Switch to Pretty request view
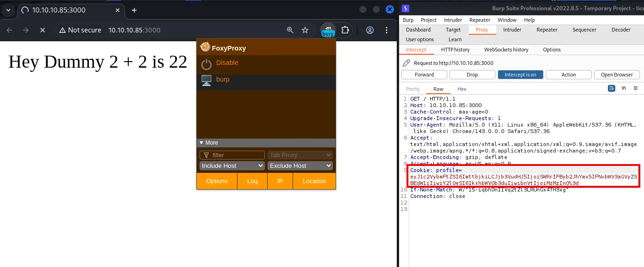This screenshot has width=644, height=267. [413, 89]
